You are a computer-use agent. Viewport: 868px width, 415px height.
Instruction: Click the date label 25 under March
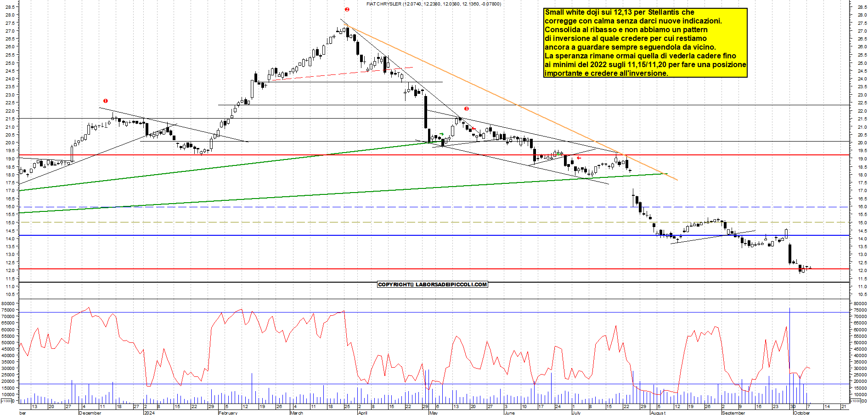[x=347, y=407]
